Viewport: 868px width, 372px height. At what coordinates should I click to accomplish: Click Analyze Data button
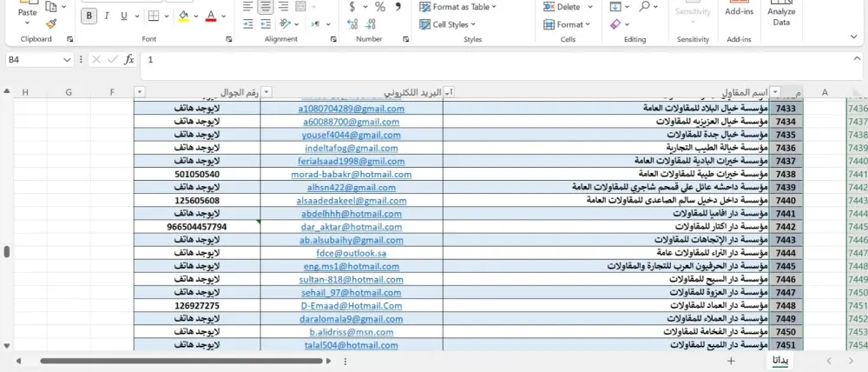(781, 13)
